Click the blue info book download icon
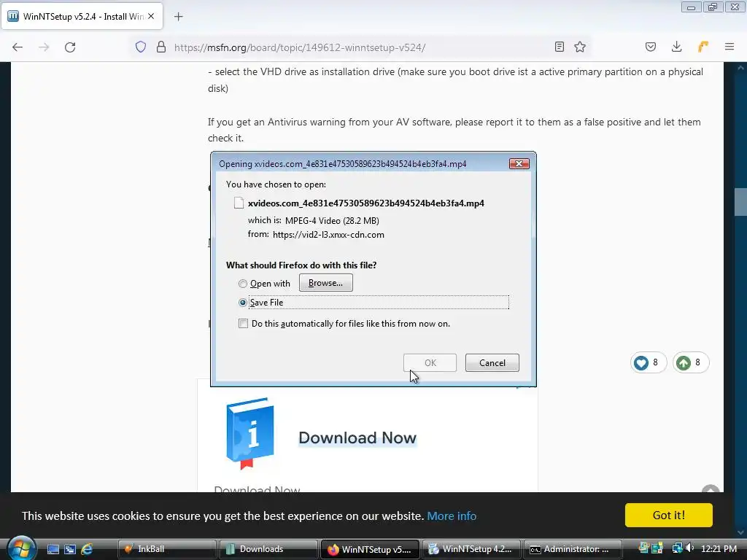 250,434
